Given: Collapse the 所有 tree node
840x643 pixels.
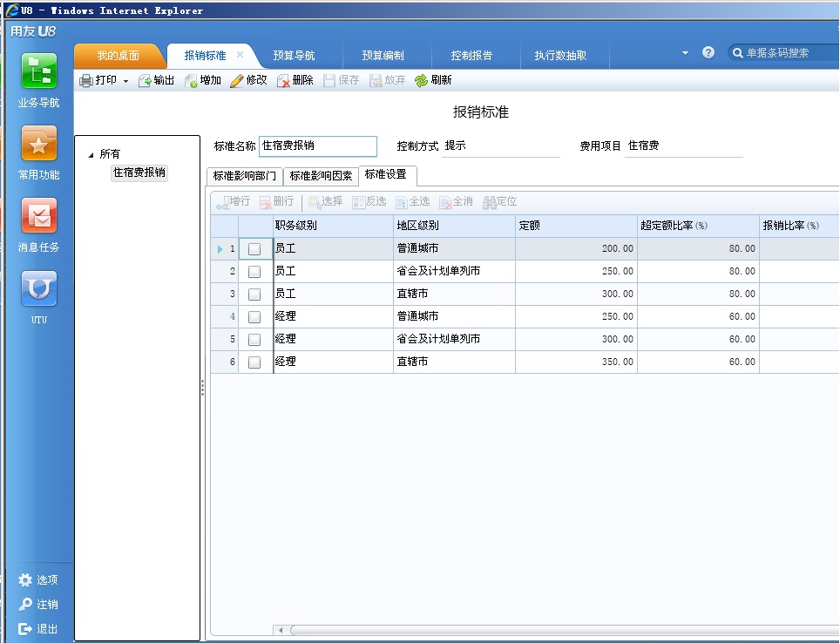Looking at the screenshot, I should pos(91,155).
